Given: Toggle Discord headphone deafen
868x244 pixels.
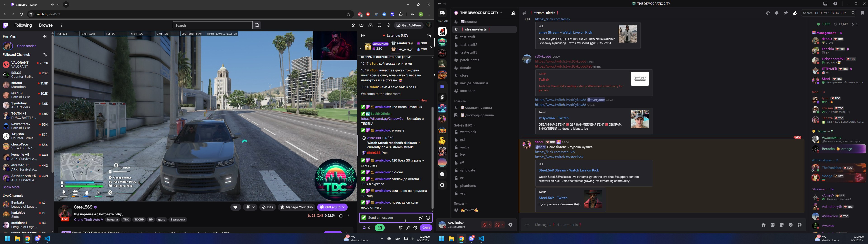Looking at the screenshot, I should pos(497,225).
